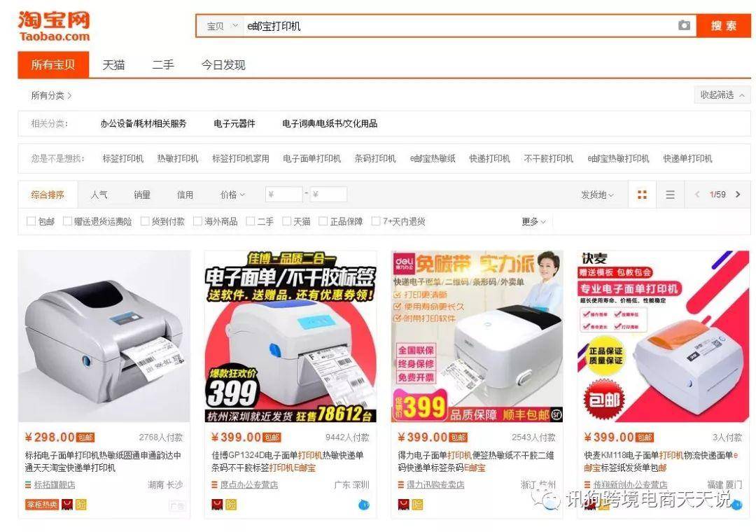The width and height of the screenshot is (756, 532).
Task: Switch to the 天猫 tab
Action: click(114, 64)
